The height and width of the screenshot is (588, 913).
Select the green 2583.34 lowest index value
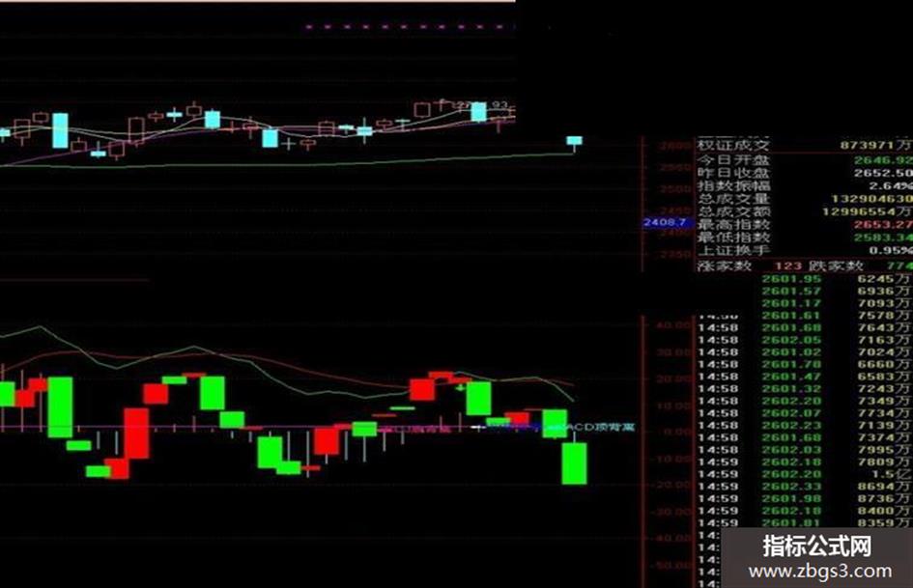click(883, 238)
